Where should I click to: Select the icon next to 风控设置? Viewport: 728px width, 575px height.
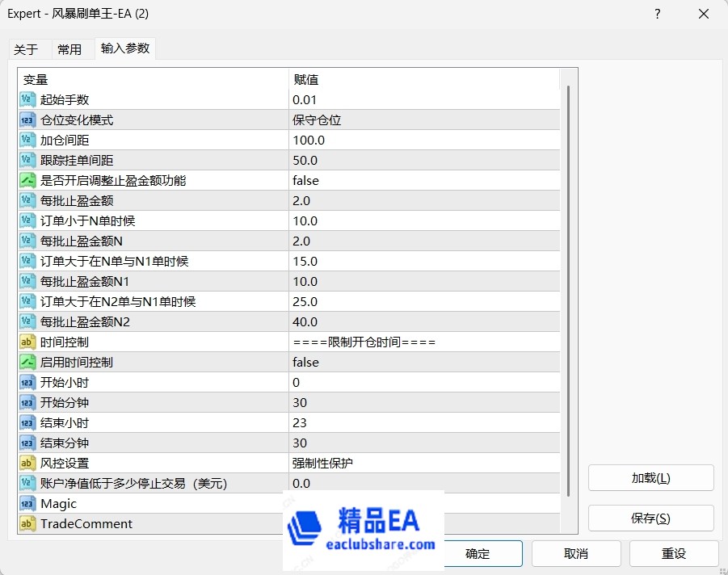27,464
